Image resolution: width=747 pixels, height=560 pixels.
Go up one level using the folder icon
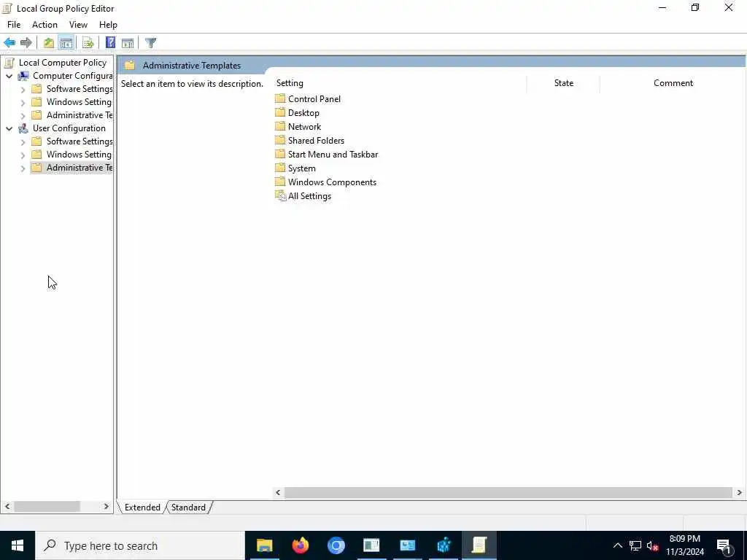pos(49,43)
